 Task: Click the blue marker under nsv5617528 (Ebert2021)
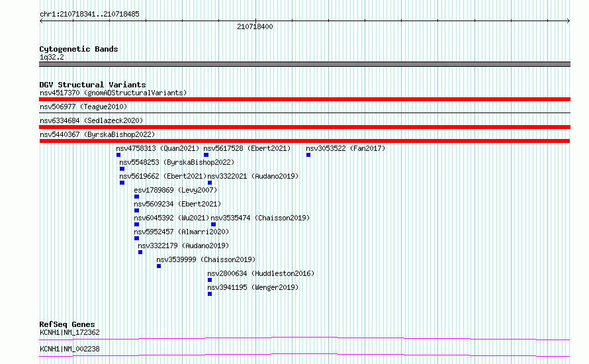coord(206,155)
